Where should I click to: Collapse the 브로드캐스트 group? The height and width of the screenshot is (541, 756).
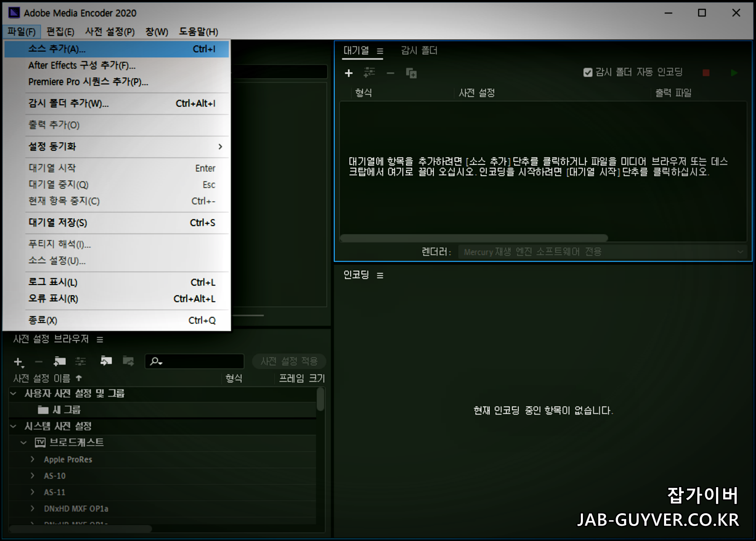[24, 443]
